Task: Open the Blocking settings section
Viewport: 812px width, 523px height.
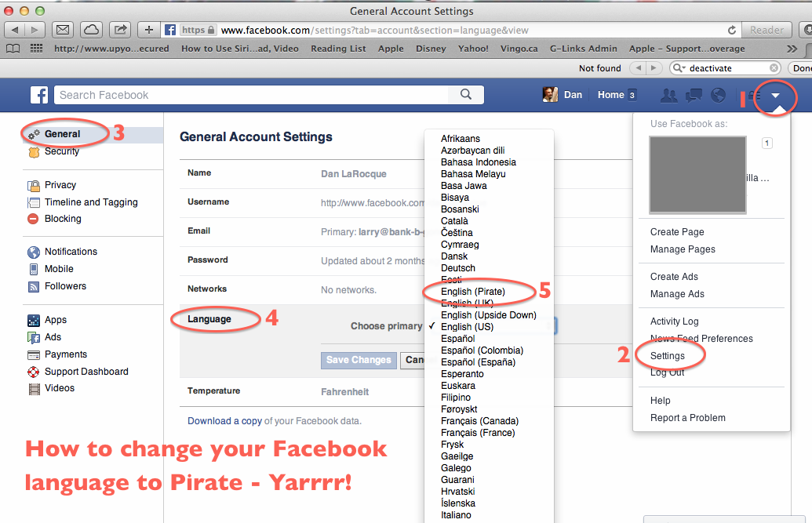Action: tap(63, 219)
